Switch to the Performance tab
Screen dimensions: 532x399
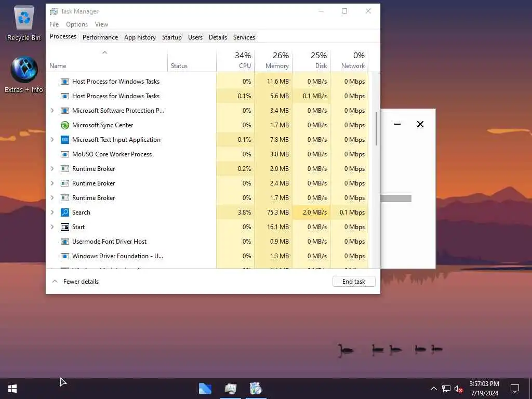pos(100,37)
